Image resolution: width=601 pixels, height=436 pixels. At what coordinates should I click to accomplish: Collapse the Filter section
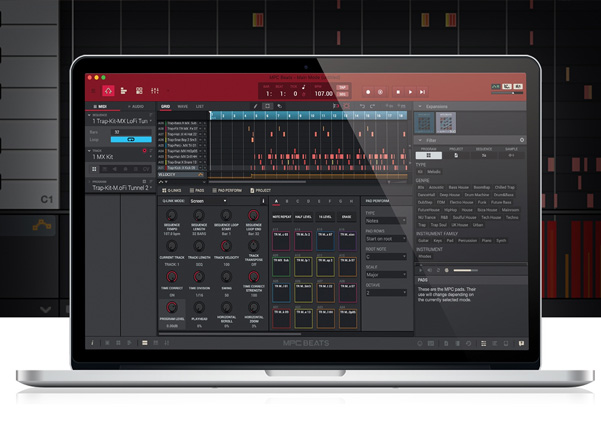tap(420, 140)
